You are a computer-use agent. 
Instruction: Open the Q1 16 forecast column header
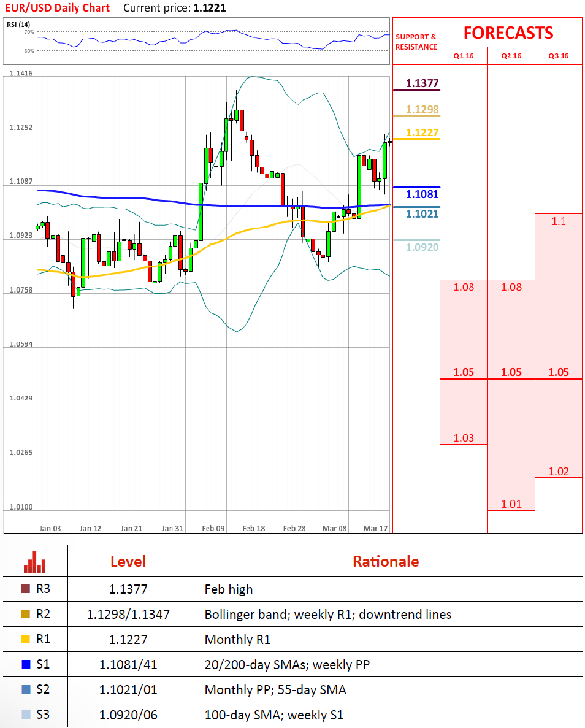(x=464, y=56)
